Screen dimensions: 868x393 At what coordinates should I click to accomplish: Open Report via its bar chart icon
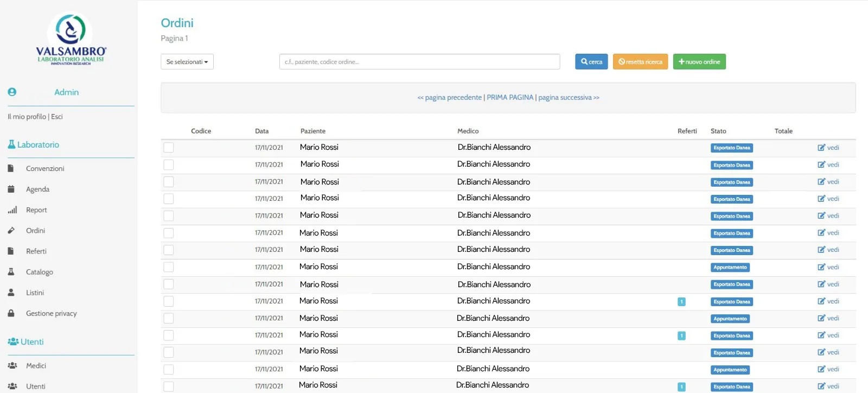click(x=12, y=210)
